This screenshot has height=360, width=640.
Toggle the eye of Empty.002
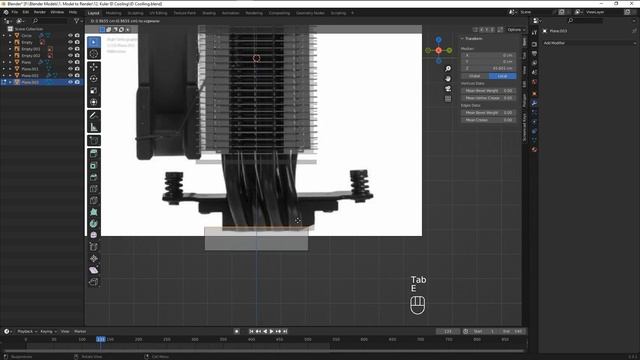[70, 56]
